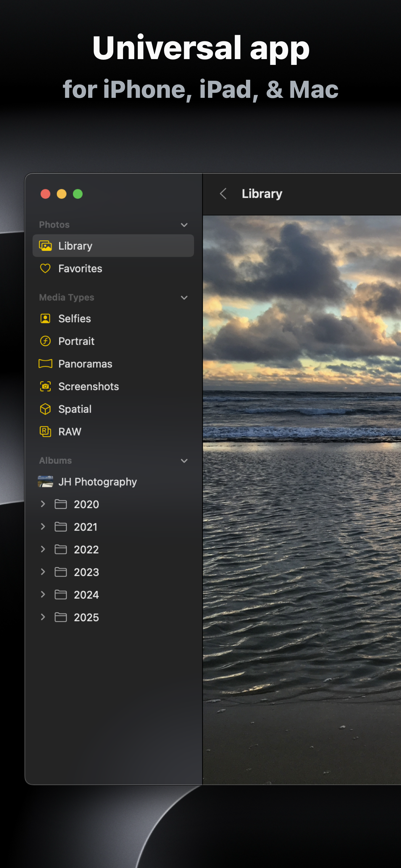Click the 2022 folder icon
Screen dimensions: 401x868
[61, 549]
